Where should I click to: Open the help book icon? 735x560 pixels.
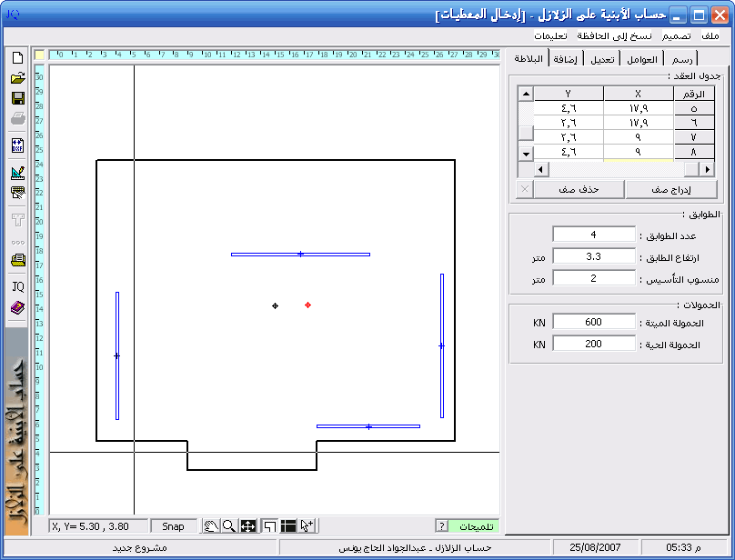[17, 308]
